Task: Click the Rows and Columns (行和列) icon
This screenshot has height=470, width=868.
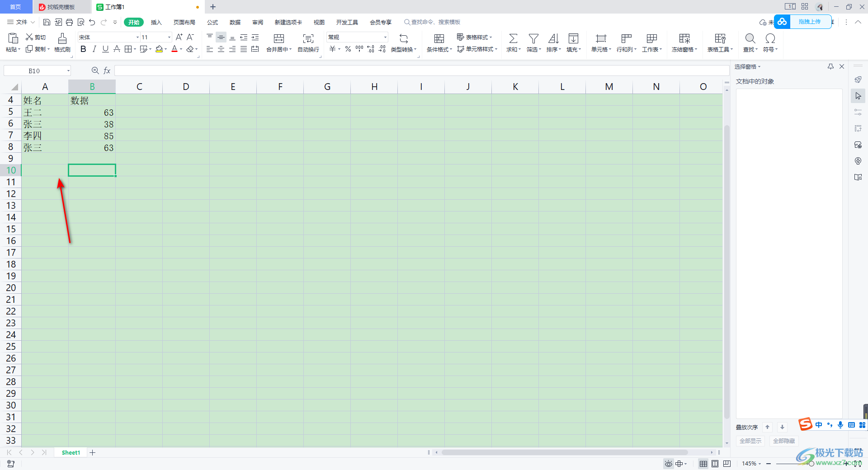Action: pyautogui.click(x=626, y=38)
